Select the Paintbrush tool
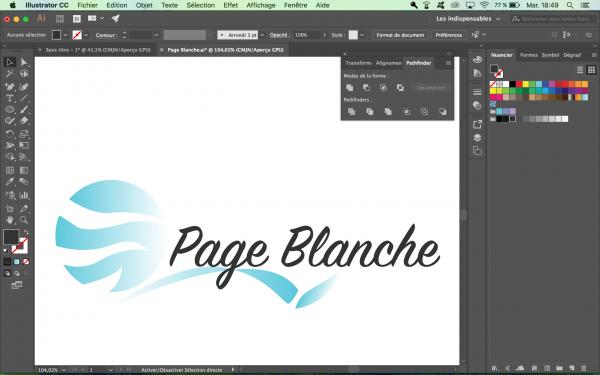The width and height of the screenshot is (600, 375). click(x=24, y=109)
